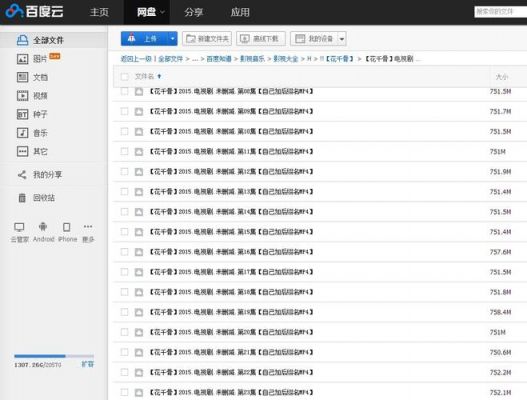Expand the collapsed breadcrumb ellipsis
This screenshot has width=527, height=400.
click(195, 59)
